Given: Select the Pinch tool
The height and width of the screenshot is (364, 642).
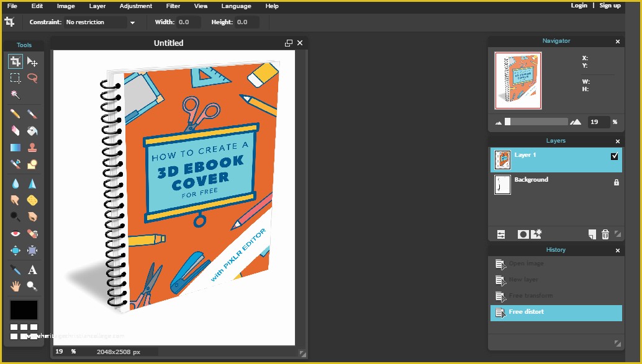Looking at the screenshot, I should [32, 251].
